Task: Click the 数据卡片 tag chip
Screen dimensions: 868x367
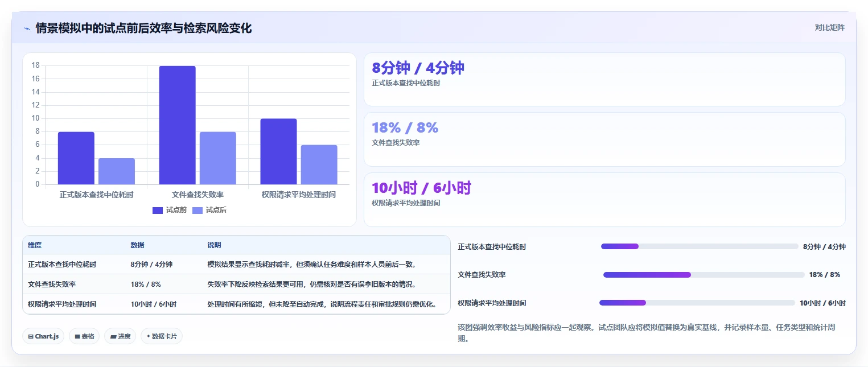Action: [x=162, y=336]
